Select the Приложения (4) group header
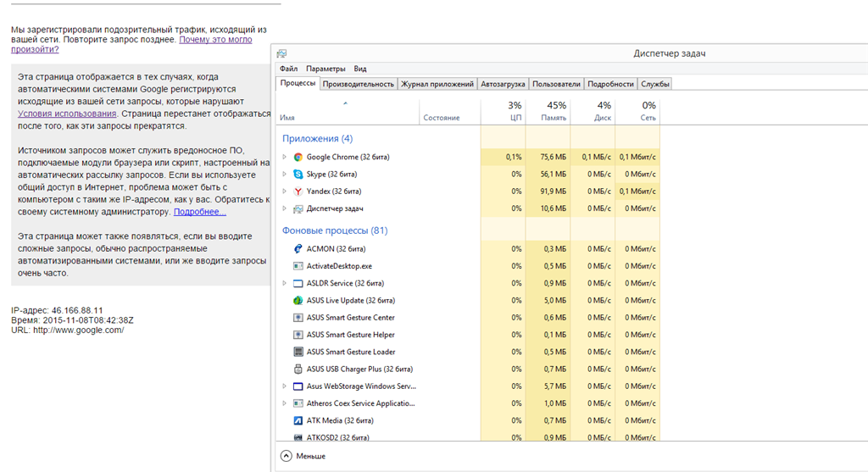 coord(317,138)
